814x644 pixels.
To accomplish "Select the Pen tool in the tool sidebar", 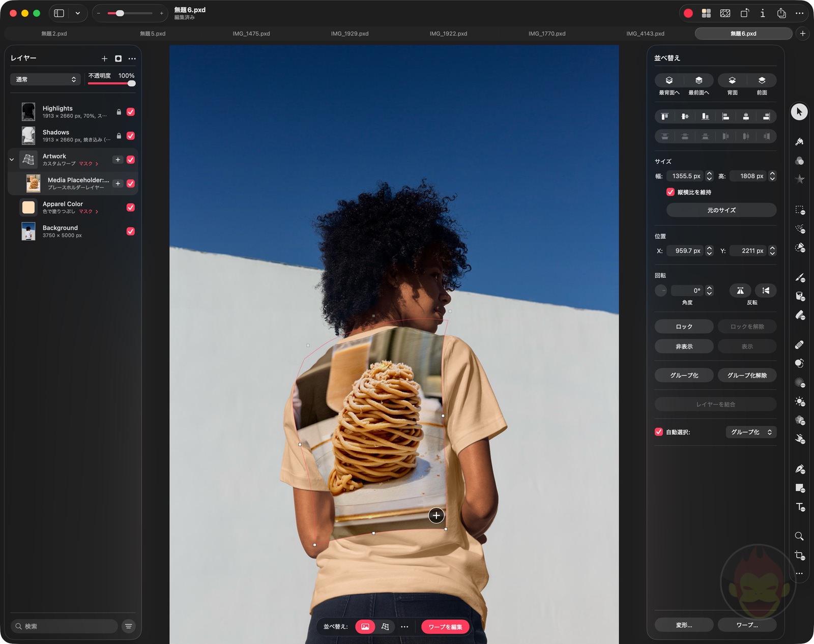I will (799, 469).
